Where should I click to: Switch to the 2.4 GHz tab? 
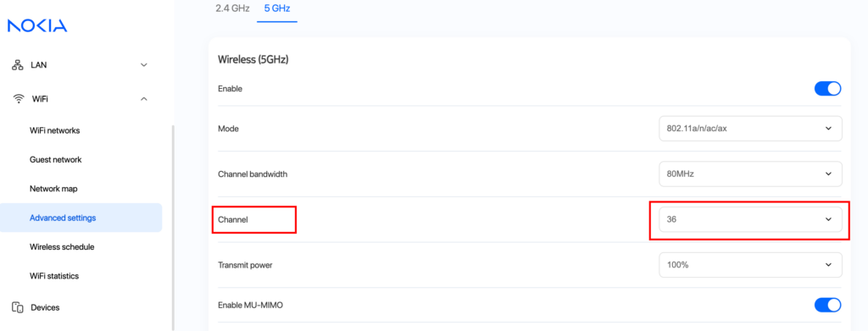point(232,8)
